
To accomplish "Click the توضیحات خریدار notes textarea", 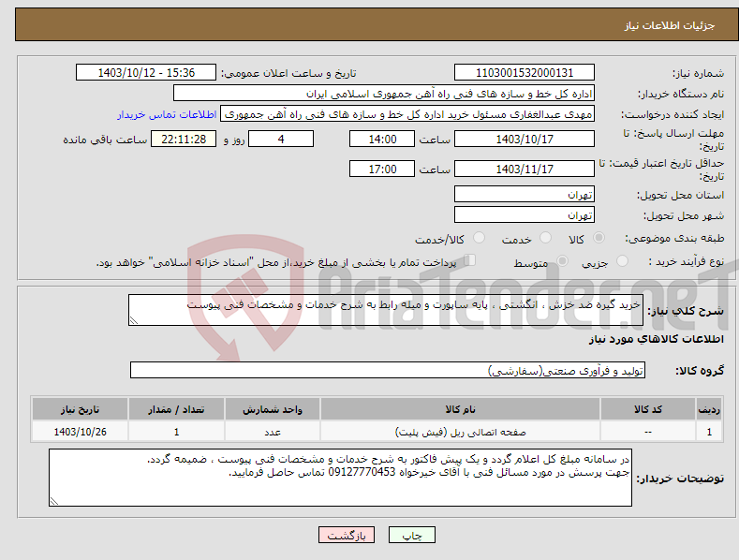I will coord(340,478).
